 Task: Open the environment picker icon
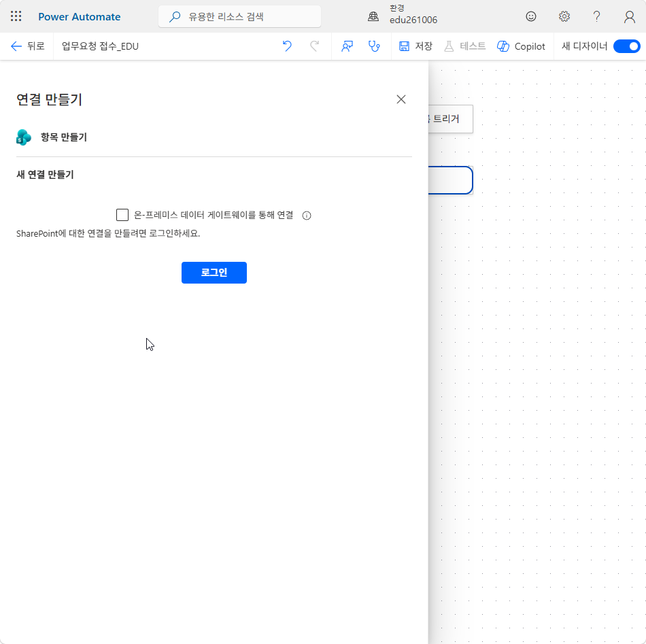(x=373, y=16)
